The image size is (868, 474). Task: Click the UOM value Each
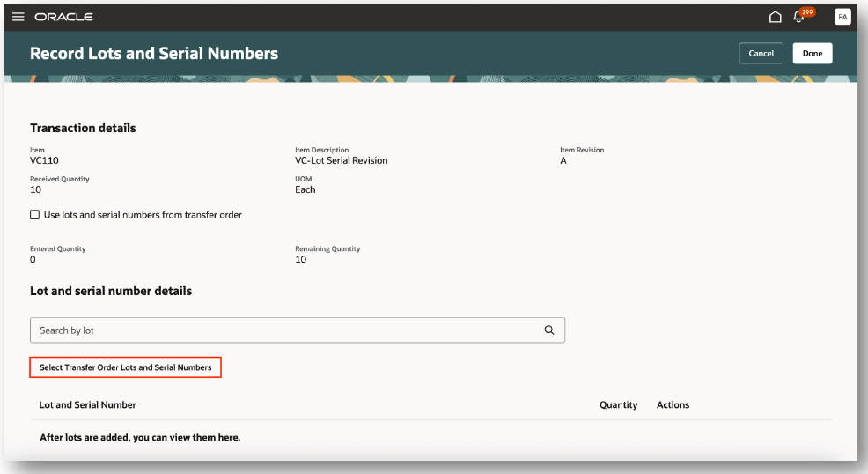pos(305,189)
